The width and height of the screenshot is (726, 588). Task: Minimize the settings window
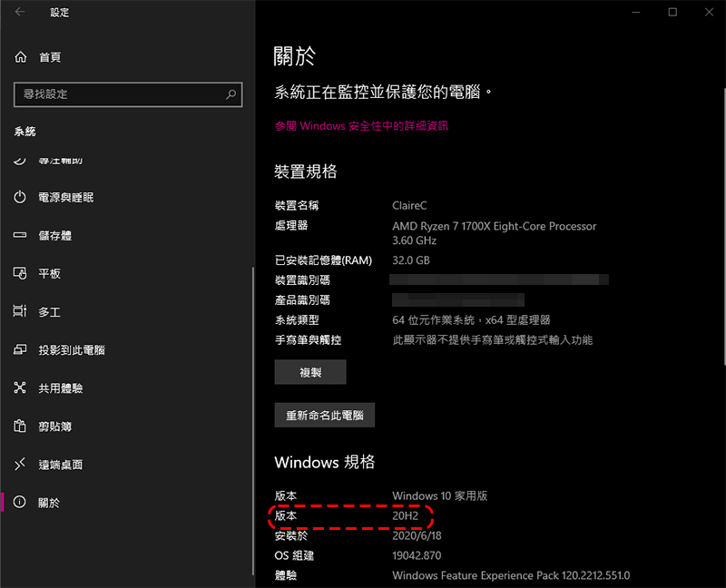click(636, 12)
